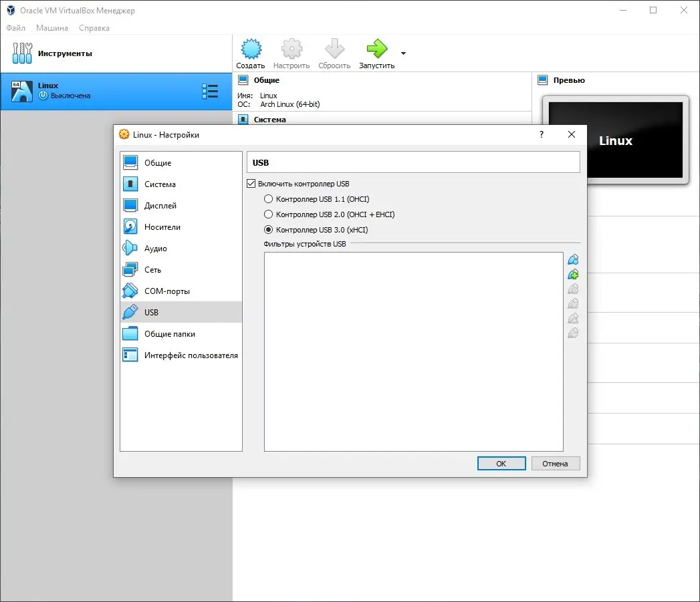The height and width of the screenshot is (602, 700).
Task: Click the ? help button in settings dialog
Action: tap(542, 134)
